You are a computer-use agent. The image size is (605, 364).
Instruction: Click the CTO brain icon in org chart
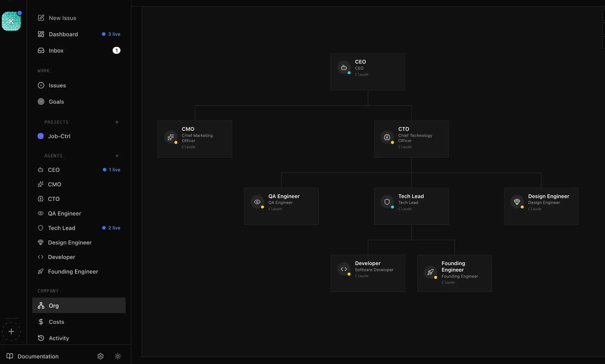point(387,137)
